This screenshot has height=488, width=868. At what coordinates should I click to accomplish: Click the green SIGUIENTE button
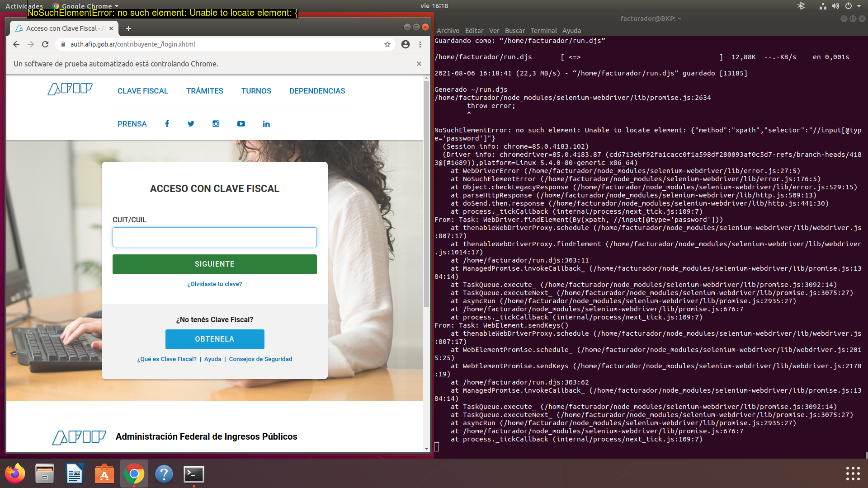pos(215,264)
